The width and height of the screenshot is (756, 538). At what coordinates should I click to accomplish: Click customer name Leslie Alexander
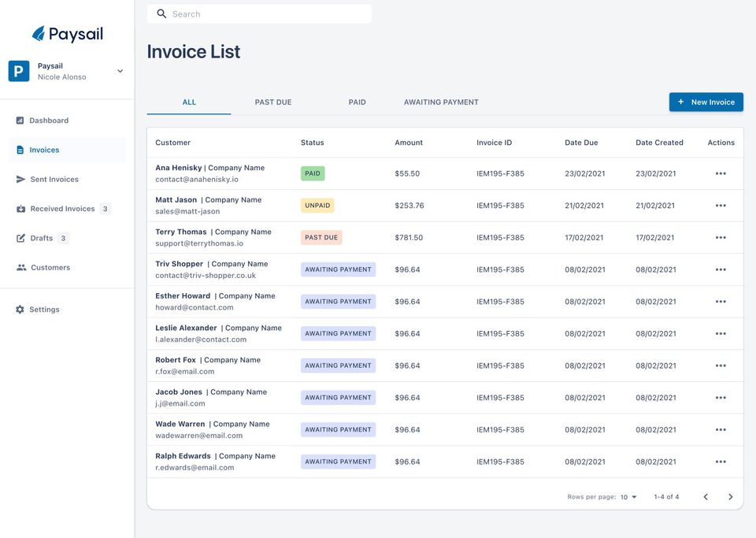pos(186,328)
